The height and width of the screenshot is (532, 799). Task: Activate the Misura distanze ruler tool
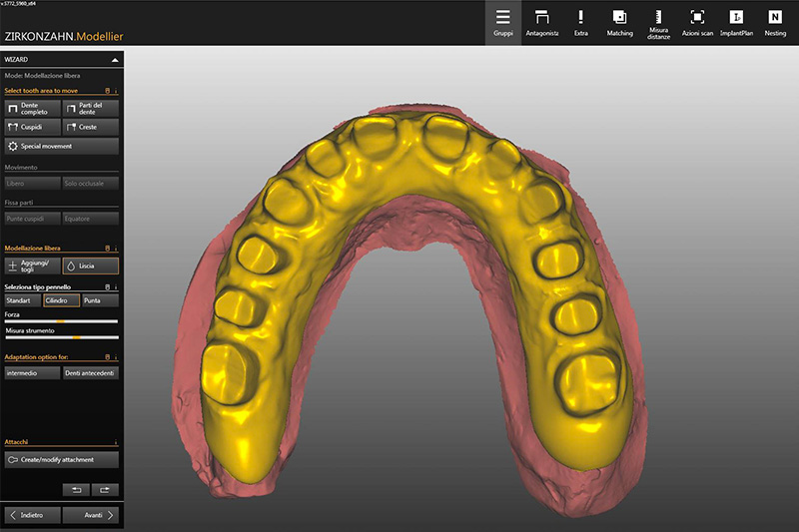658,22
